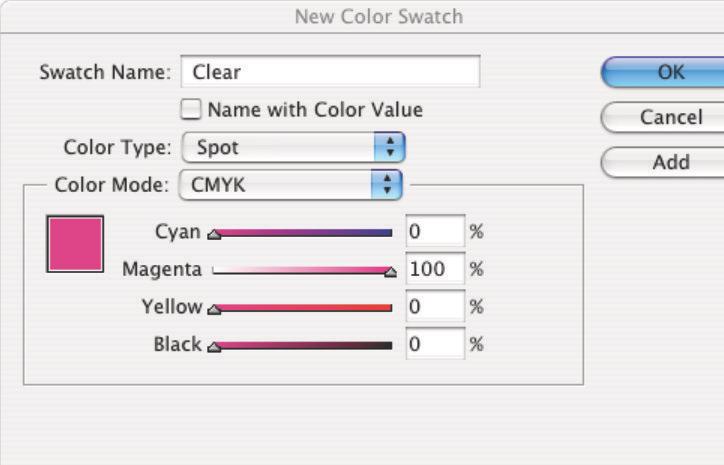This screenshot has width=724, height=465.
Task: Open the Color Type Spot dropdown
Action: point(293,148)
